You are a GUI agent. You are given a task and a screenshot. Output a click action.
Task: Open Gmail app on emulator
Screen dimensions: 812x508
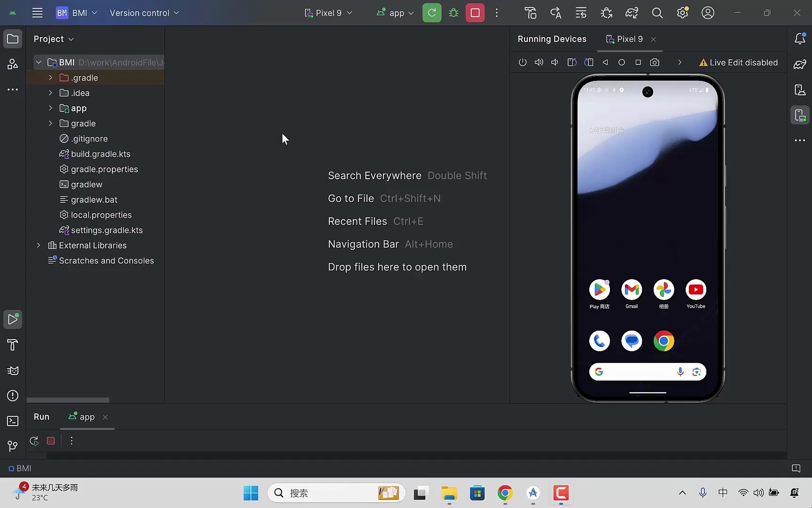pos(632,294)
